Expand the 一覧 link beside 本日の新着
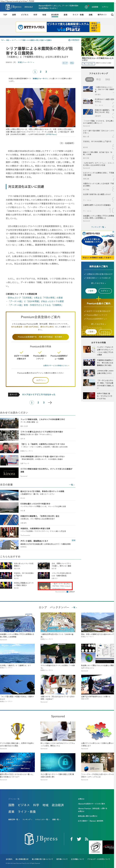 click(71, 485)
